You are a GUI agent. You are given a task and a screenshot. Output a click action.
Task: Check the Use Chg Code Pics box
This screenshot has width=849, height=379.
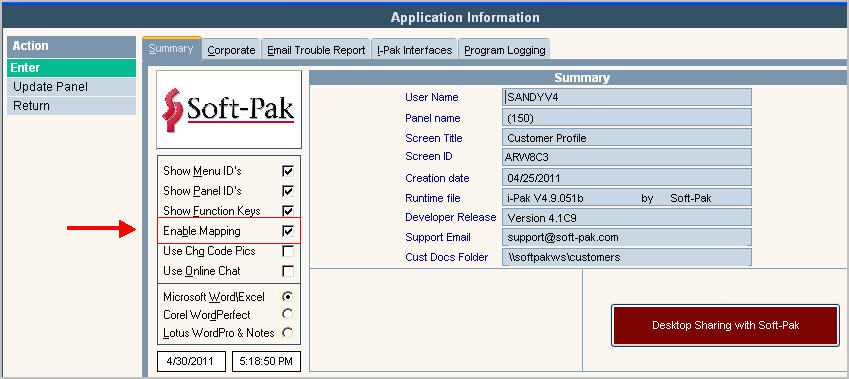click(x=288, y=251)
